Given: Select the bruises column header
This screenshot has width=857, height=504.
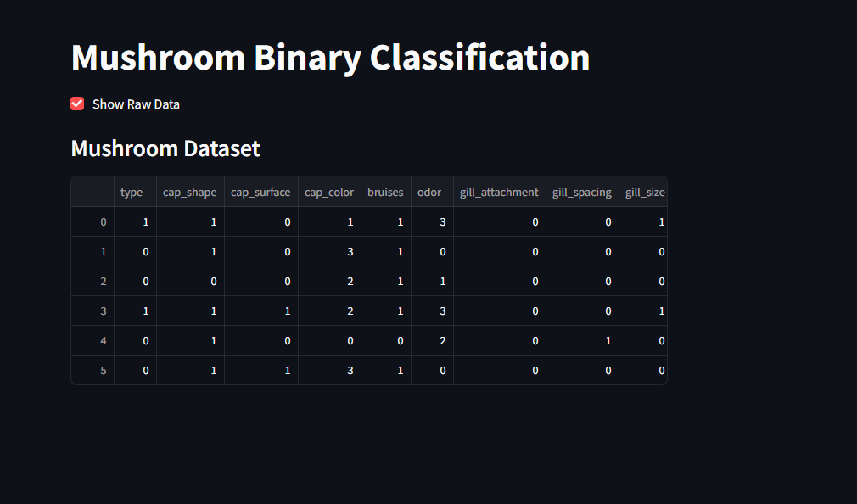Looking at the screenshot, I should pyautogui.click(x=385, y=192).
